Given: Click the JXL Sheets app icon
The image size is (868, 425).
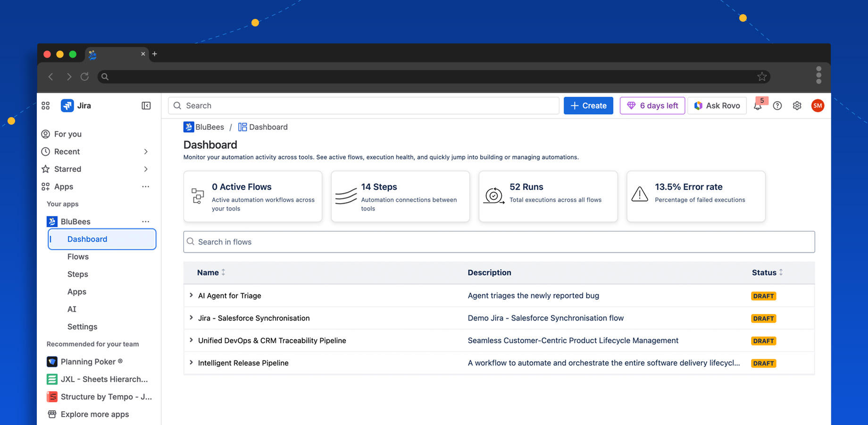Looking at the screenshot, I should (52, 379).
